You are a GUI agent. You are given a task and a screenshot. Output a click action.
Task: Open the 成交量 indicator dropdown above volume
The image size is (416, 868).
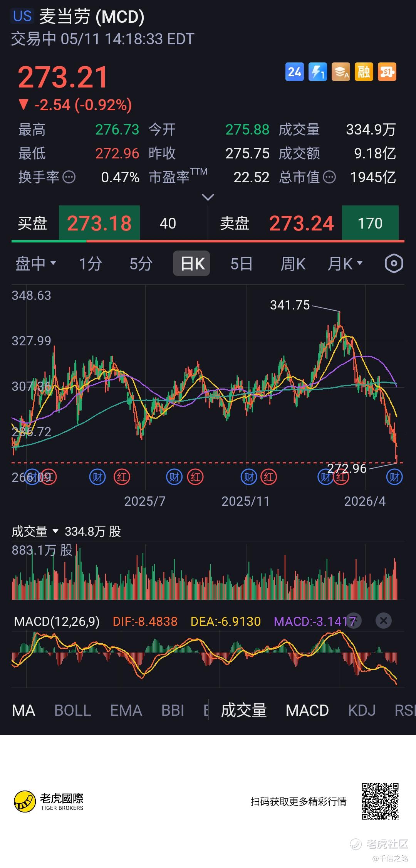pos(35,532)
